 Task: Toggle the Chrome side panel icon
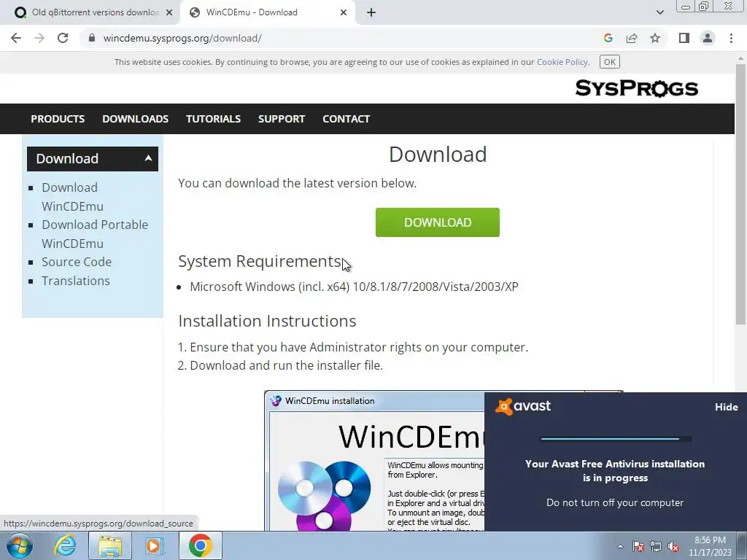point(684,38)
